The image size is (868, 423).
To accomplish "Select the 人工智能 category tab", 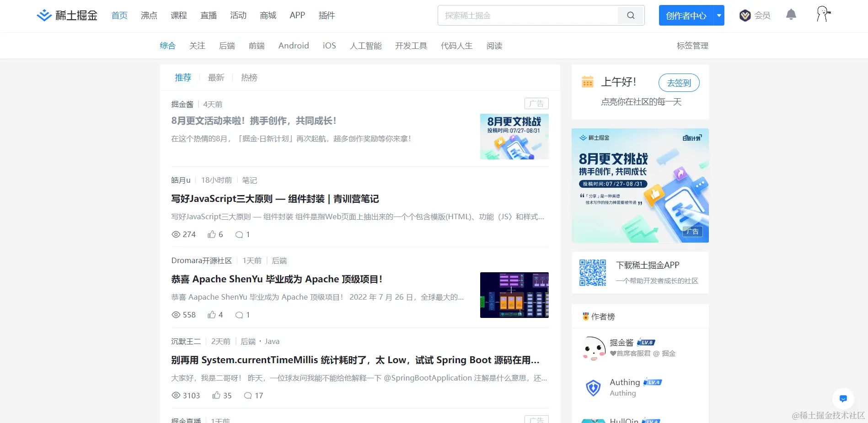I will (365, 46).
